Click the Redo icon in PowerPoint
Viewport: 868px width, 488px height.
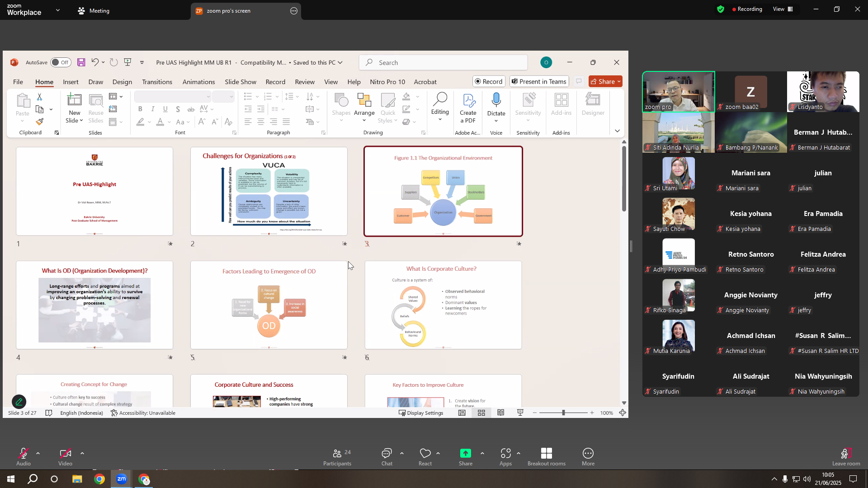click(114, 62)
